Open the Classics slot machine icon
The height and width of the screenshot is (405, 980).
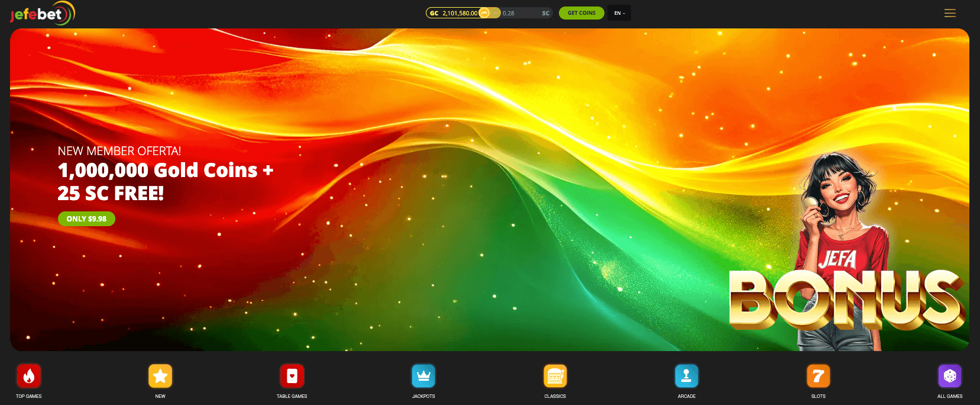555,375
